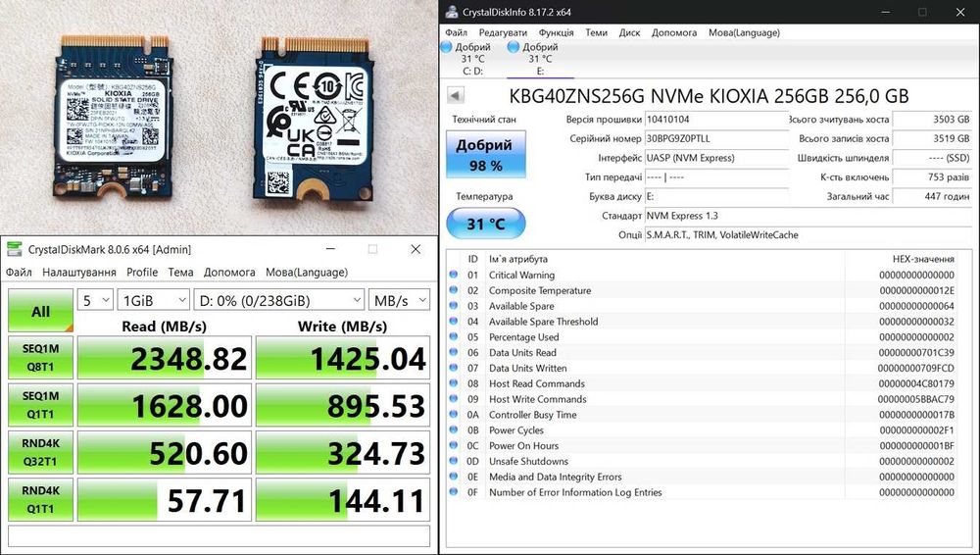
Task: Click the serial number field 30BPG9Z0PTLL
Action: (x=716, y=138)
